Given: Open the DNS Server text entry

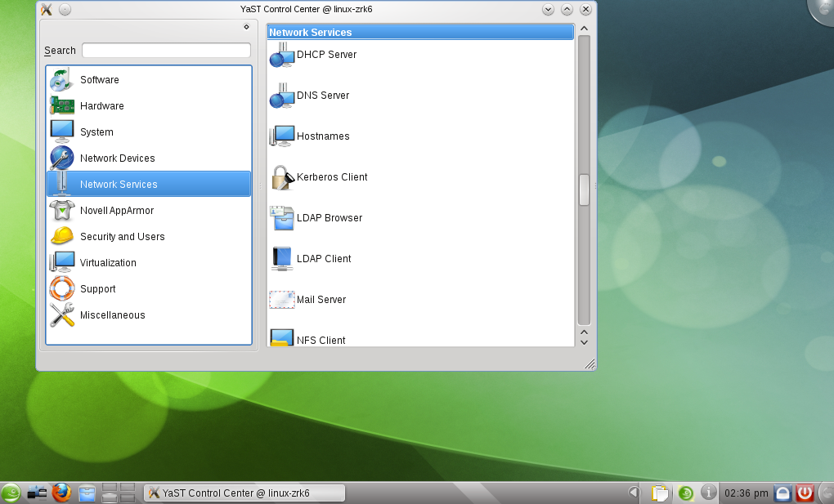Looking at the screenshot, I should point(323,96).
